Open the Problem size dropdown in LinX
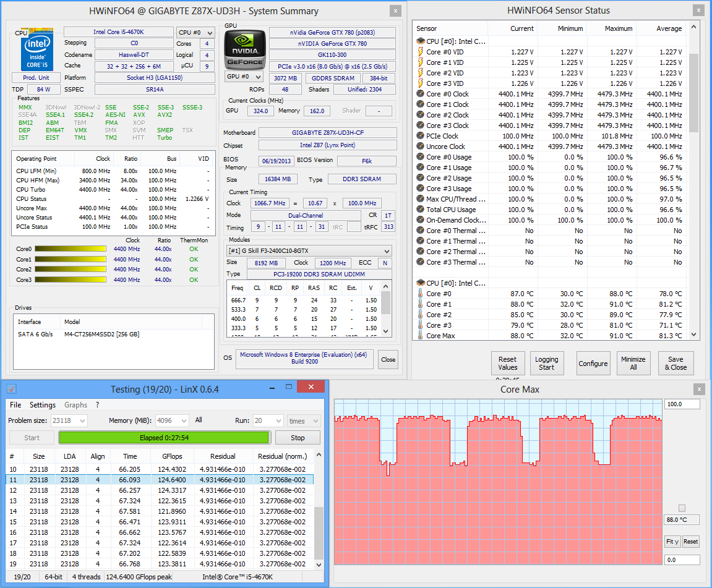This screenshot has height=588, width=712. click(69, 420)
